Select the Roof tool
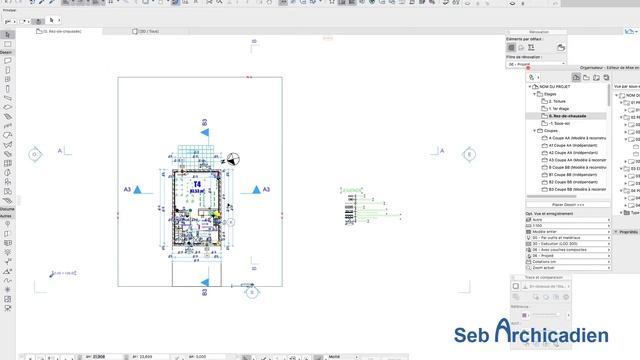Viewport: 640px width, 360px height. (7, 135)
